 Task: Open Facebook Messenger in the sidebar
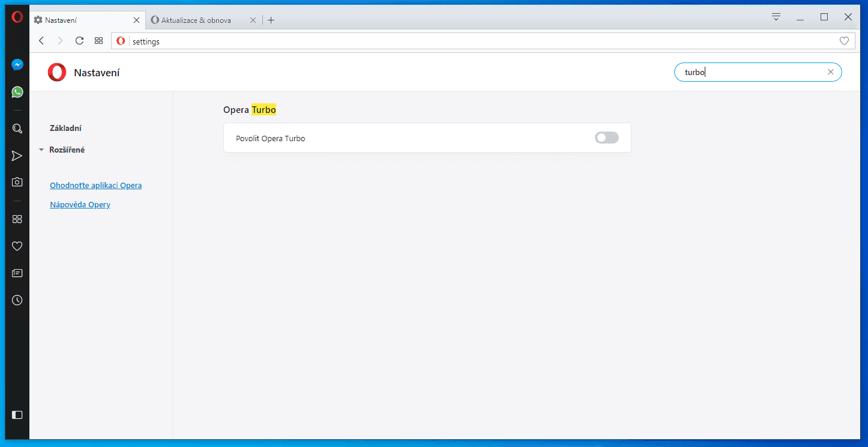(x=17, y=65)
